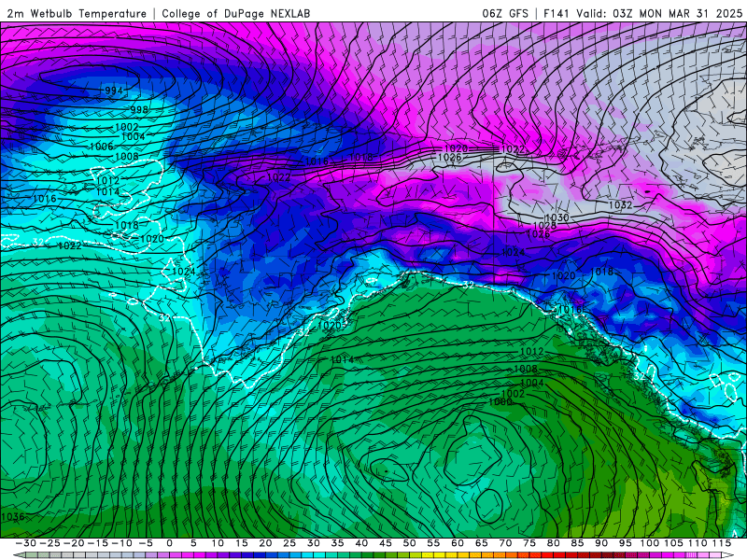Viewport: 747px width, 560px height.
Task: Click the 110 color scale label
Action: (698, 543)
